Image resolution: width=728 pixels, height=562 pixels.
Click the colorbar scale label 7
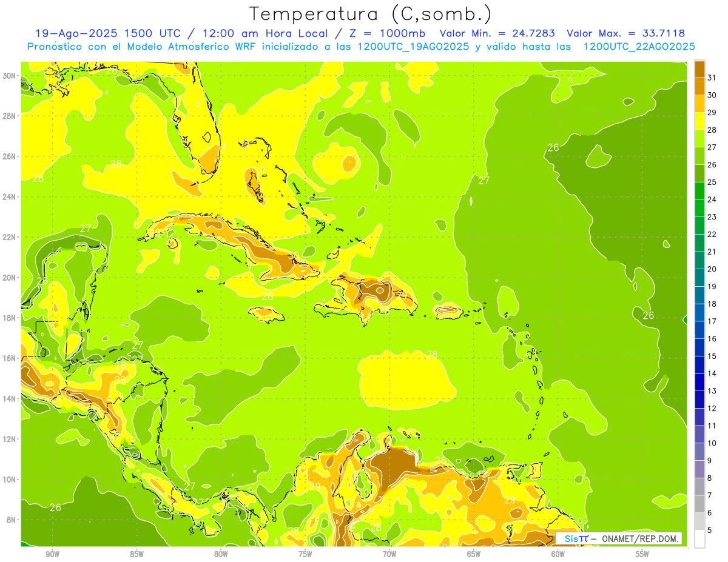click(710, 495)
